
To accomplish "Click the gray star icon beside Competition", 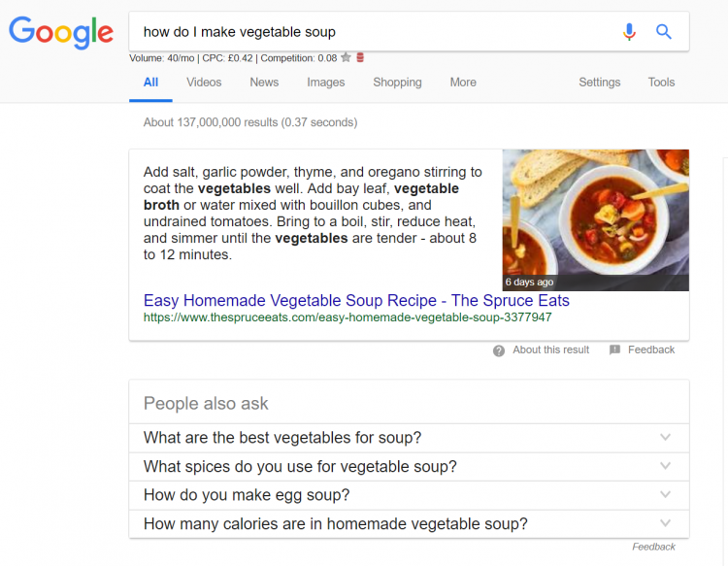I will click(346, 58).
